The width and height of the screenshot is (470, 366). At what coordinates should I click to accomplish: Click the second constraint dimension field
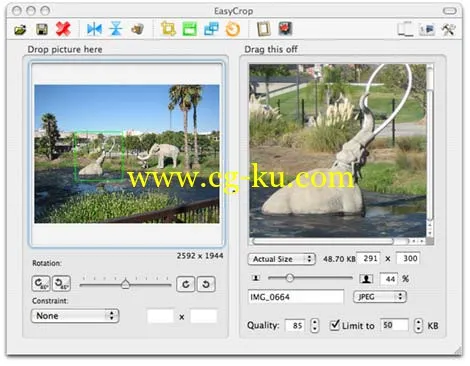point(204,316)
